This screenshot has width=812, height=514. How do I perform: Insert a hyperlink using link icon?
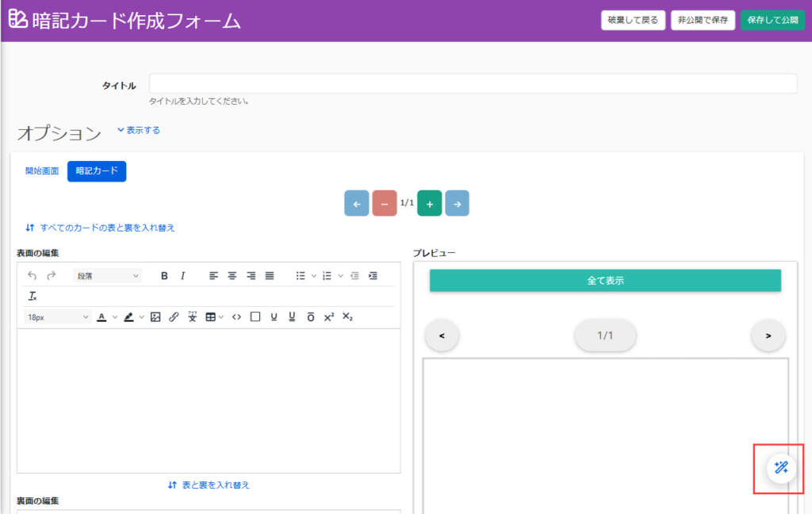click(x=174, y=316)
